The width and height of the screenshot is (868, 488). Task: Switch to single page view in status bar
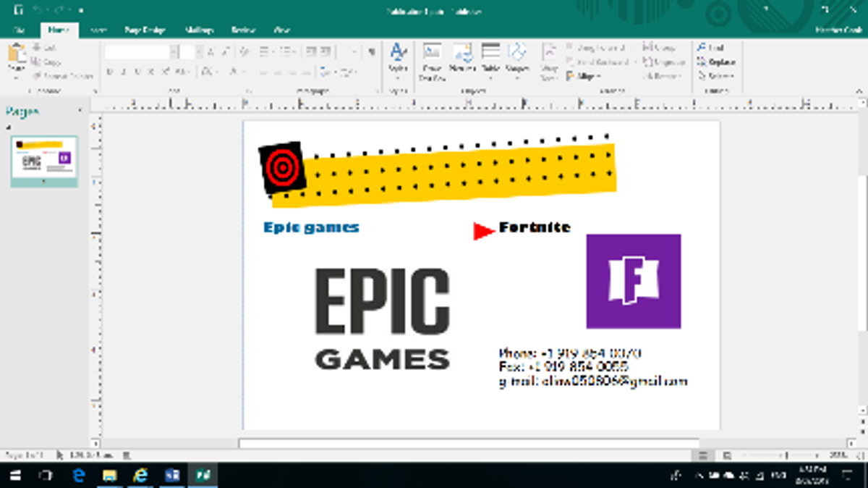pyautogui.click(x=702, y=455)
